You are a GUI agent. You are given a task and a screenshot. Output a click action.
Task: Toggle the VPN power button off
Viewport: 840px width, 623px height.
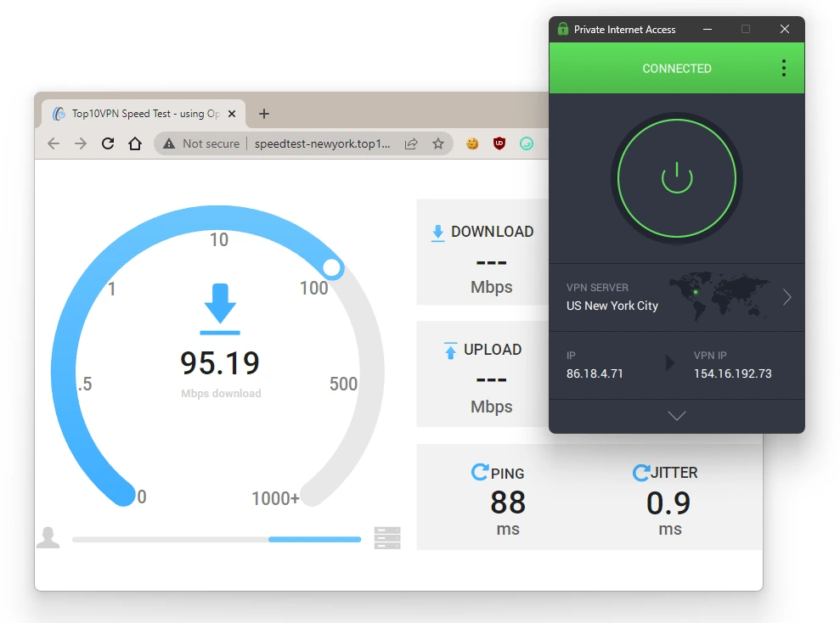[676, 178]
